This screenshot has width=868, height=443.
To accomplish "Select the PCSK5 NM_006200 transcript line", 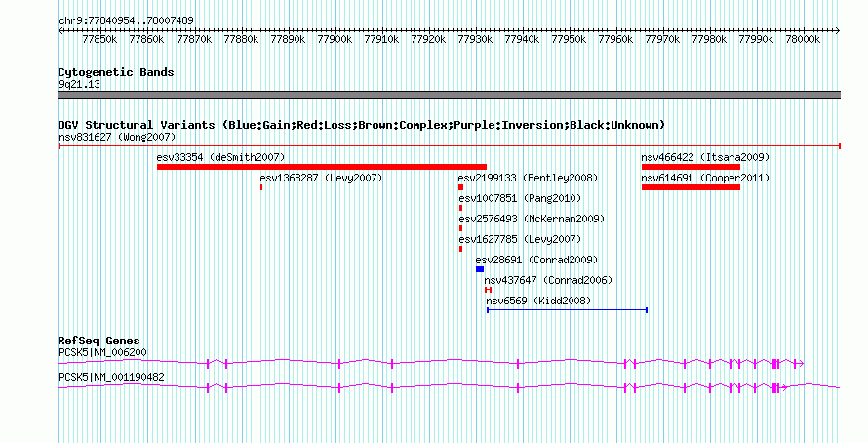I will [x=431, y=363].
